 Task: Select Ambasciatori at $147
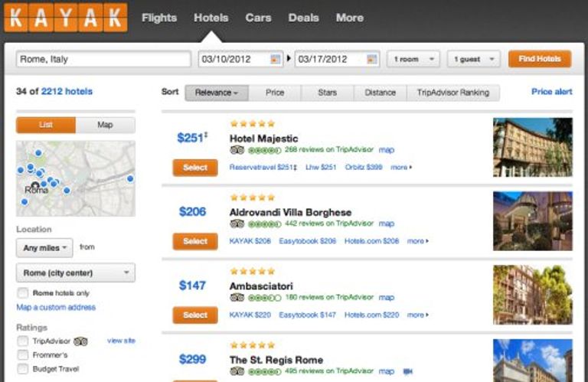coord(195,315)
